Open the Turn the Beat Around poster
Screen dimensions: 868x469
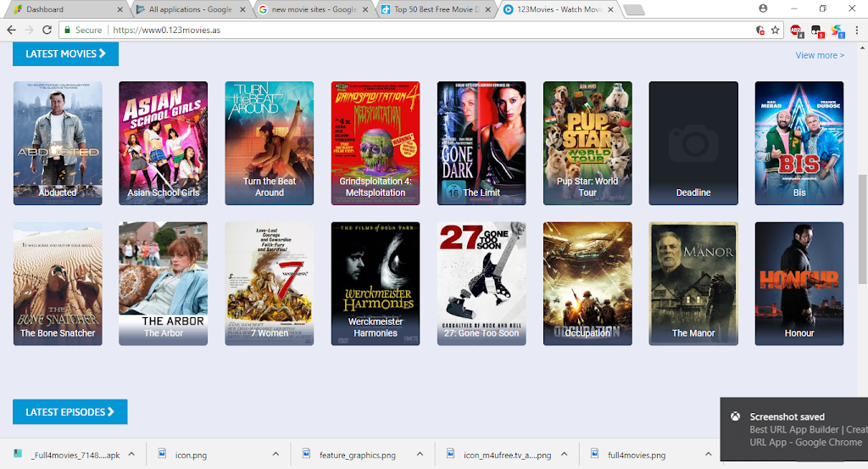point(269,143)
